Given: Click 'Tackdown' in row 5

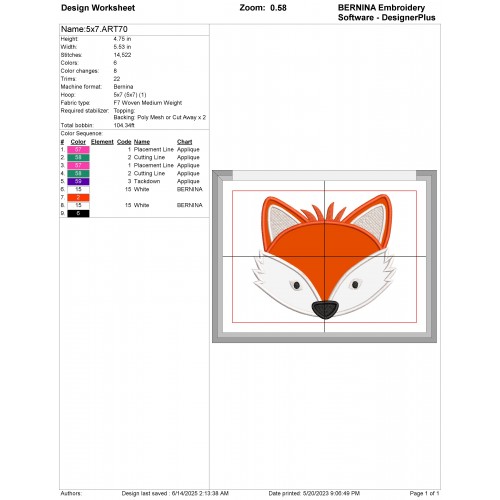Looking at the screenshot, I should [x=147, y=182].
